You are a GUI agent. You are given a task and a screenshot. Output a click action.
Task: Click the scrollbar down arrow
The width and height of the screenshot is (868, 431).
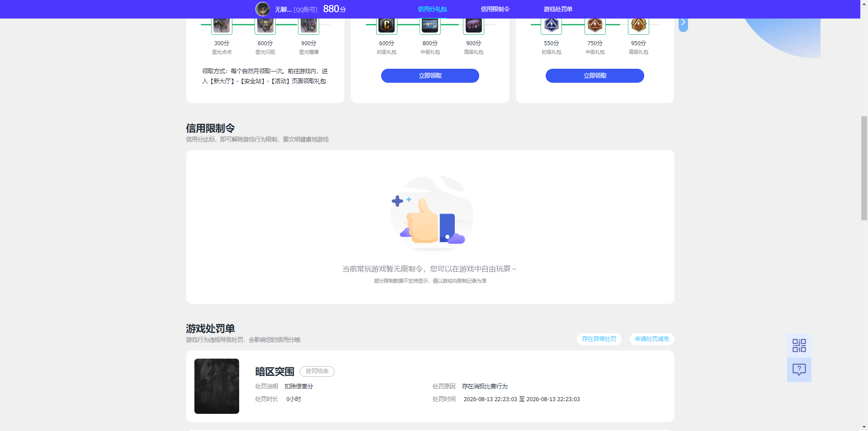tap(864, 427)
